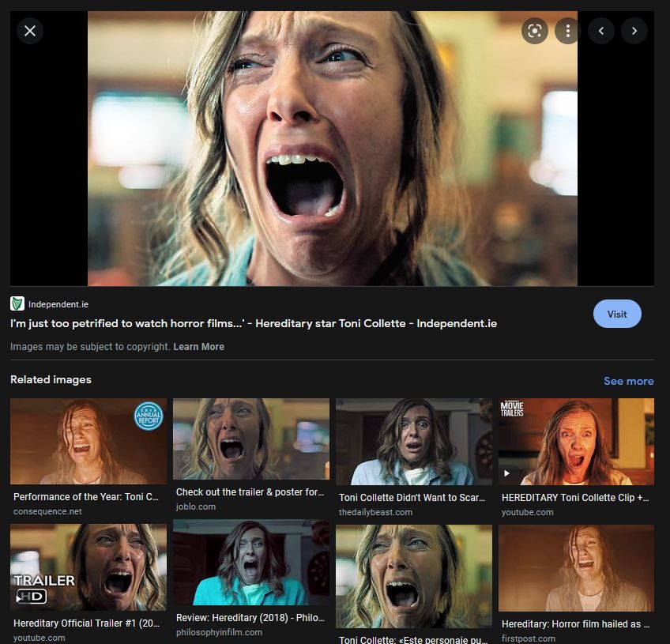Click the joblo.com source label
The width and height of the screenshot is (670, 644).
(196, 507)
